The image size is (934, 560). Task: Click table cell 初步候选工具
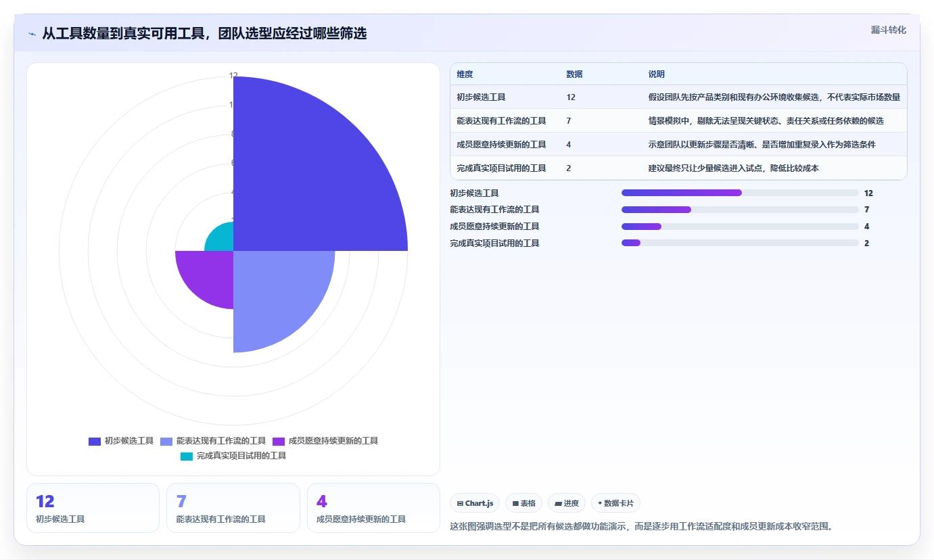[481, 97]
